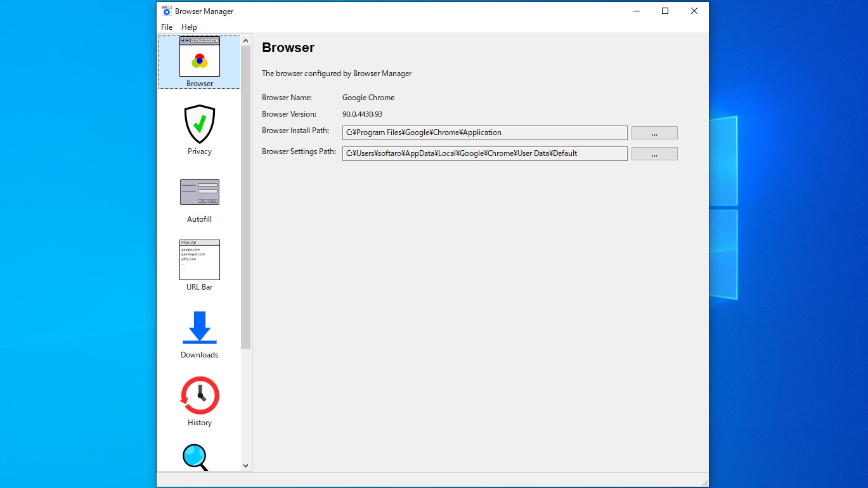868x488 pixels.
Task: Click the Browser Manager title bar icon
Action: 166,11
